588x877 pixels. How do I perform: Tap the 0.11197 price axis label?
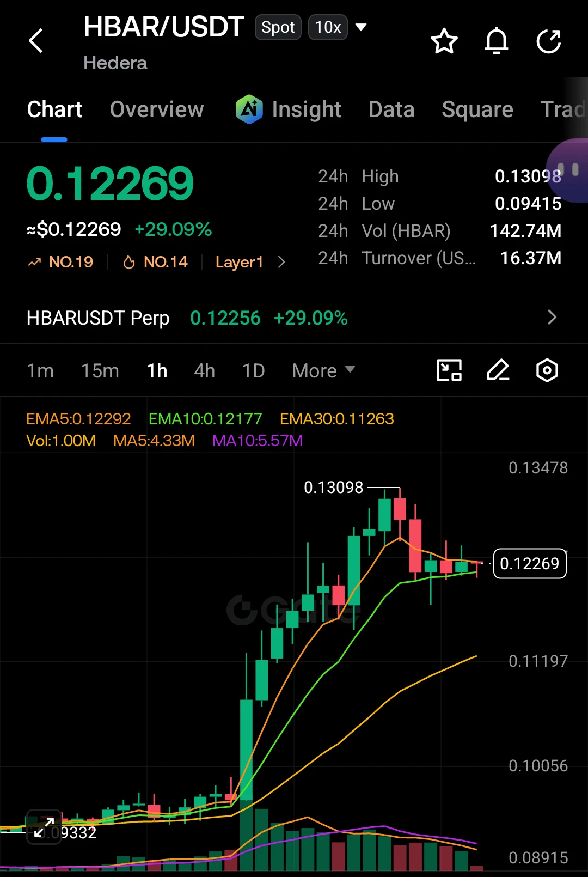click(538, 661)
